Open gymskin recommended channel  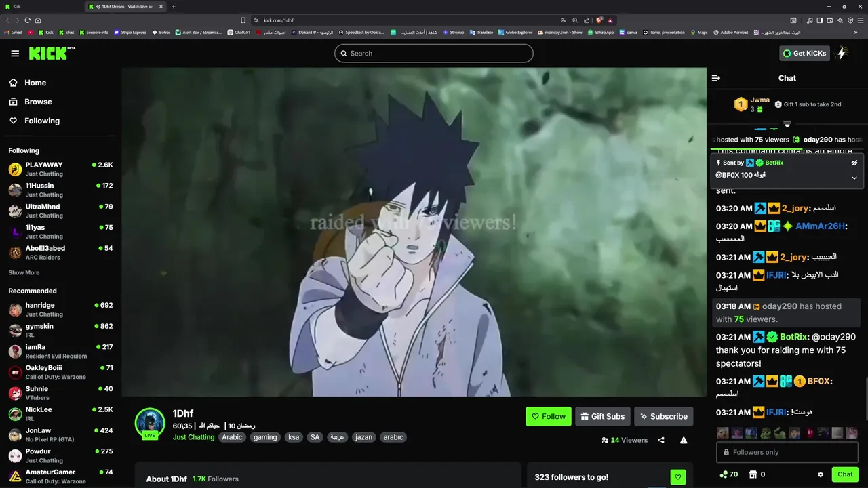[60, 331]
